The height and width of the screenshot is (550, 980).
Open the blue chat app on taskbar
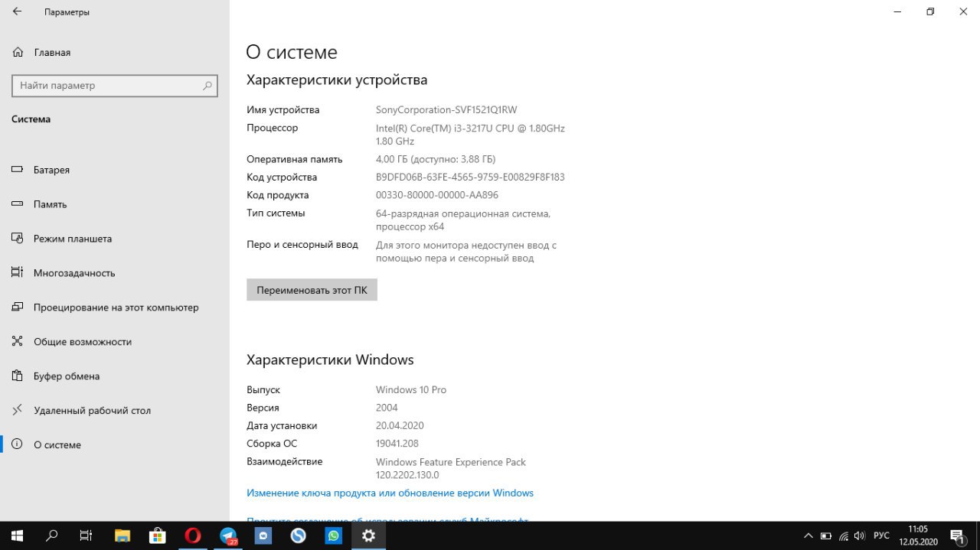click(x=263, y=535)
